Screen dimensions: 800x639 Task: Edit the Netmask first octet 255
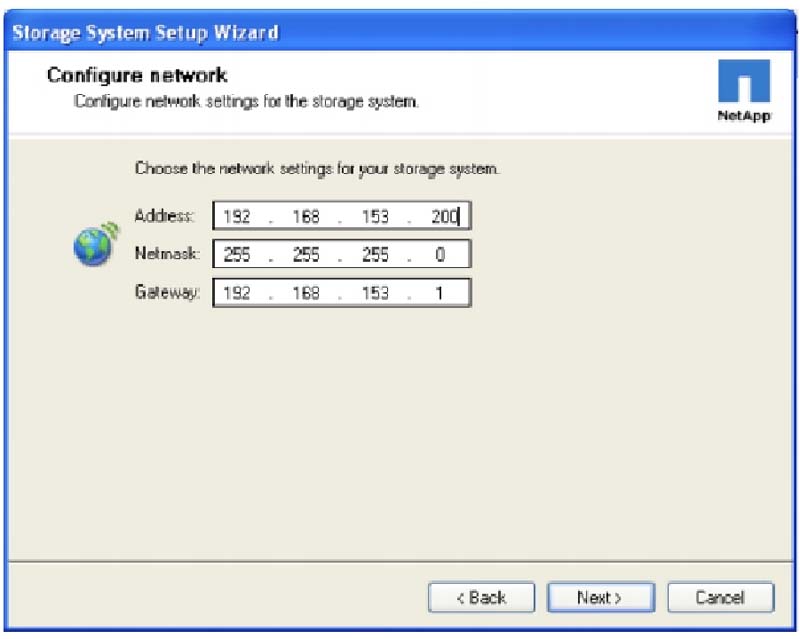point(237,254)
